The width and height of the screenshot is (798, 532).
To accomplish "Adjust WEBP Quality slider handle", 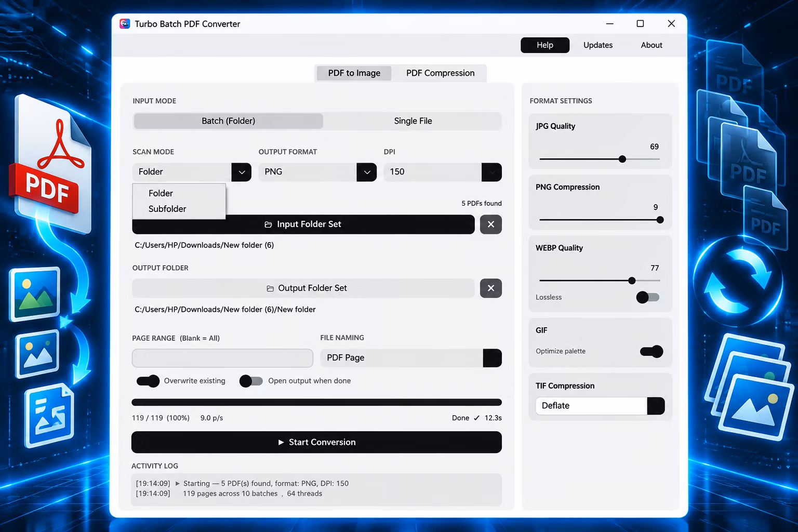I will click(632, 281).
